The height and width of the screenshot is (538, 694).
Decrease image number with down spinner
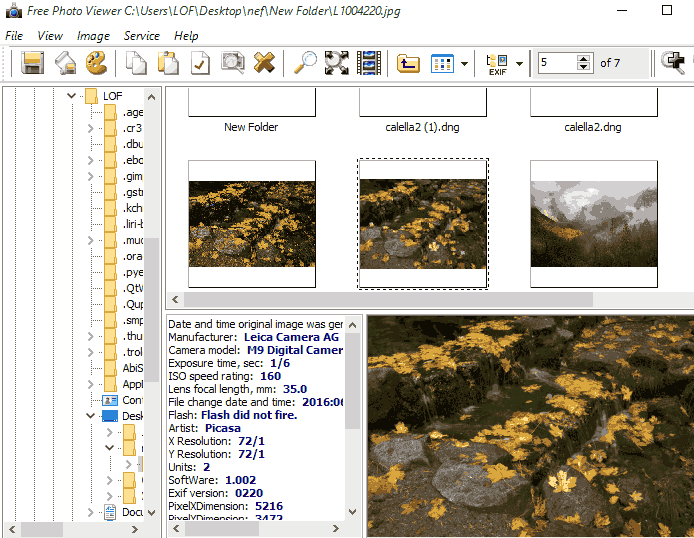pos(584,67)
